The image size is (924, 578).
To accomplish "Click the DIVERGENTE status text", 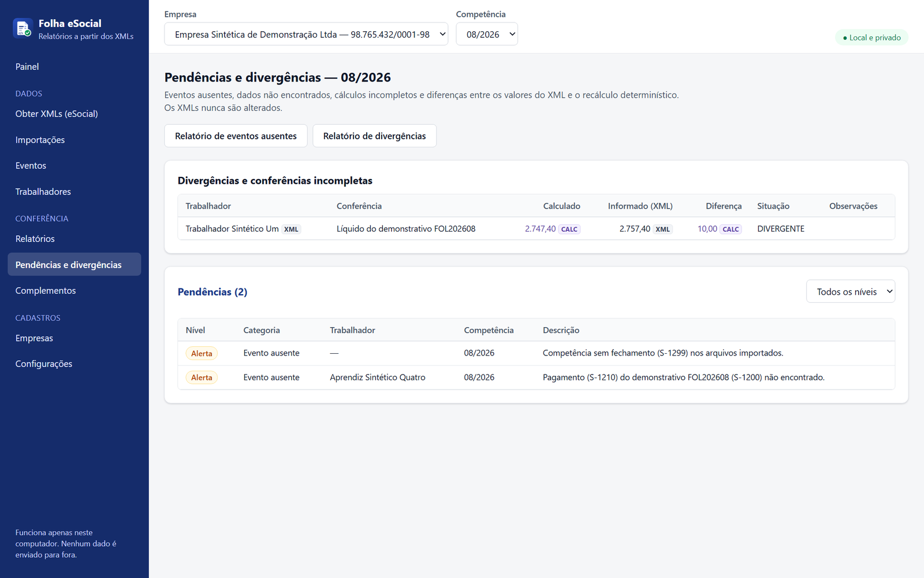I will (x=781, y=229).
